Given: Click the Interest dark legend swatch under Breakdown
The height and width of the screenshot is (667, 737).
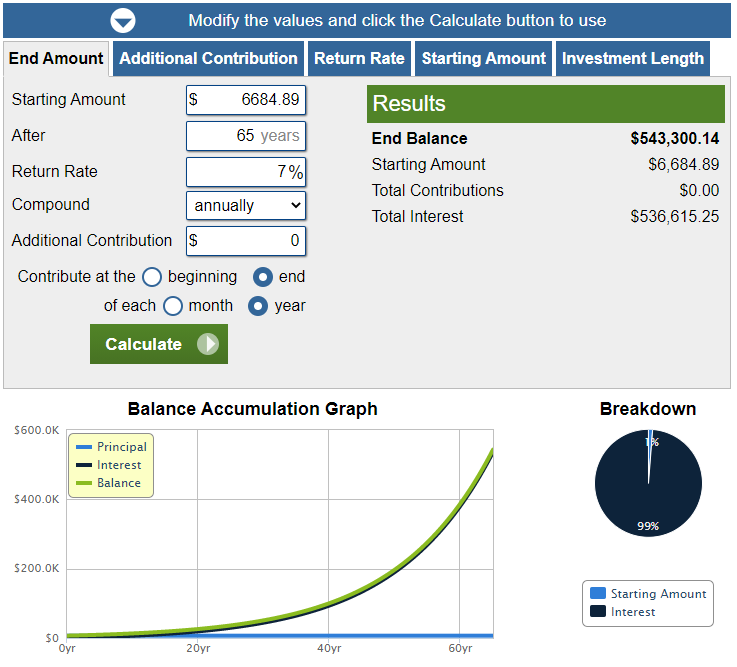Looking at the screenshot, I should click(598, 611).
